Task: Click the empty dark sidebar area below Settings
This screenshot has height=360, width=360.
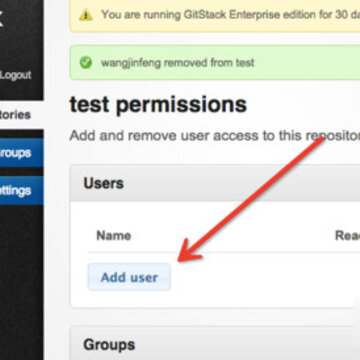Action: click(21, 282)
